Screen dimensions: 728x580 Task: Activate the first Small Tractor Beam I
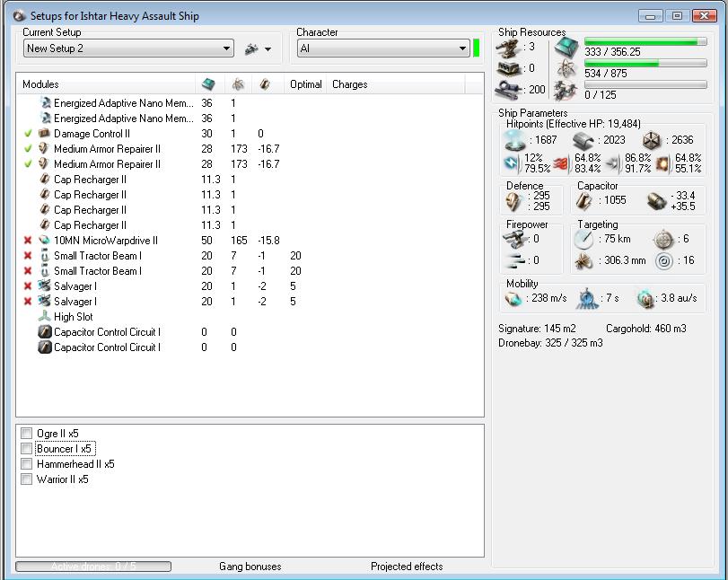pos(28,256)
